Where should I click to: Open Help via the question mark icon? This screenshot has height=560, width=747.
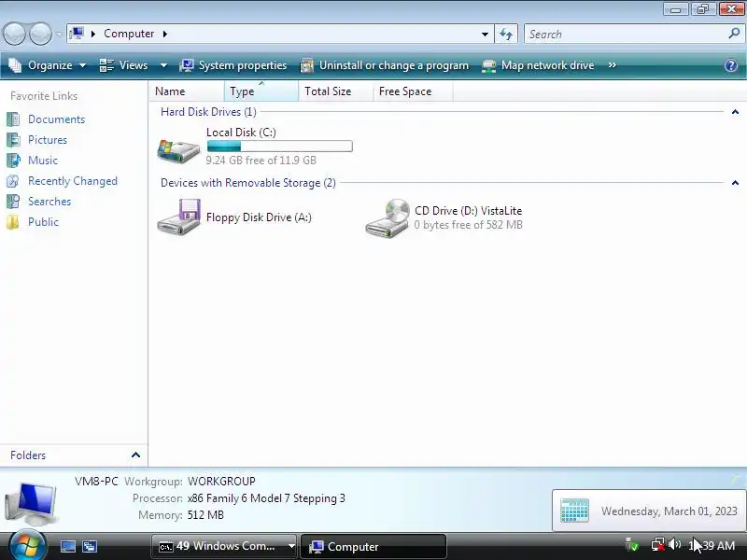pyautogui.click(x=731, y=65)
